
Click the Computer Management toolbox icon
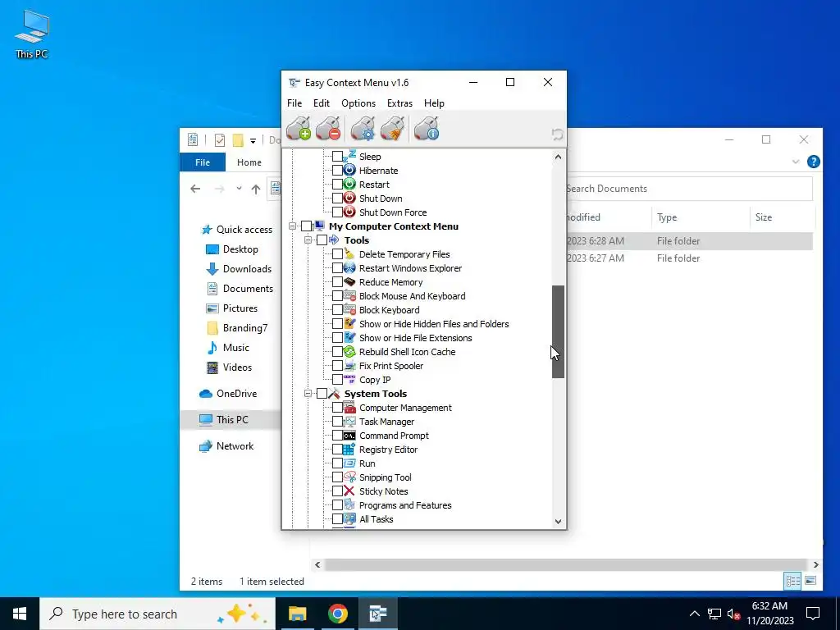click(349, 407)
